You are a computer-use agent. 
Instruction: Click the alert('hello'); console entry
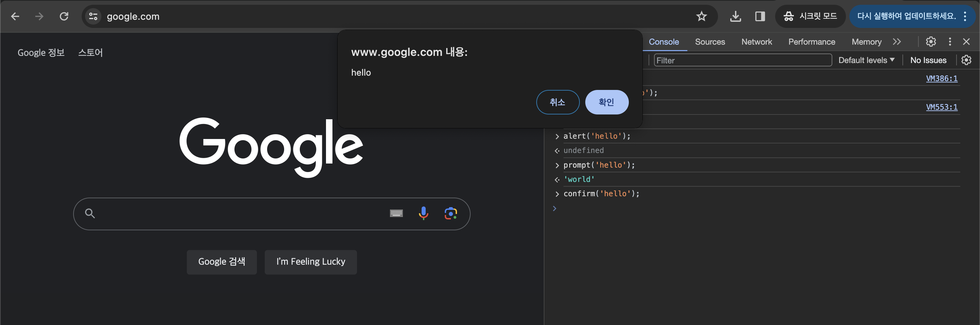click(x=596, y=136)
